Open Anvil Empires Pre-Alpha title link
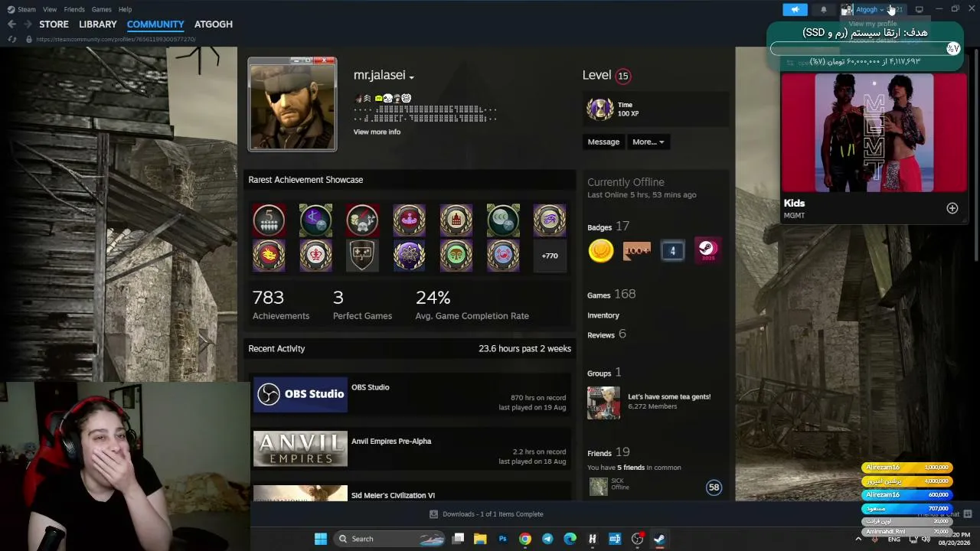 click(391, 442)
